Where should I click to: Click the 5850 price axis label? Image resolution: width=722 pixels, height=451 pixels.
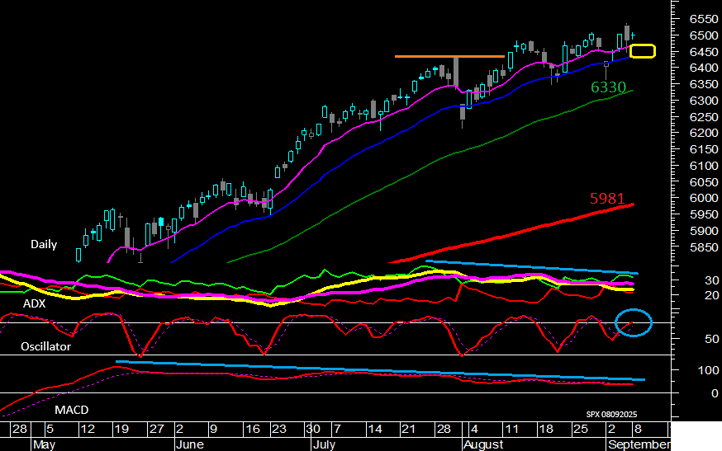coord(704,247)
